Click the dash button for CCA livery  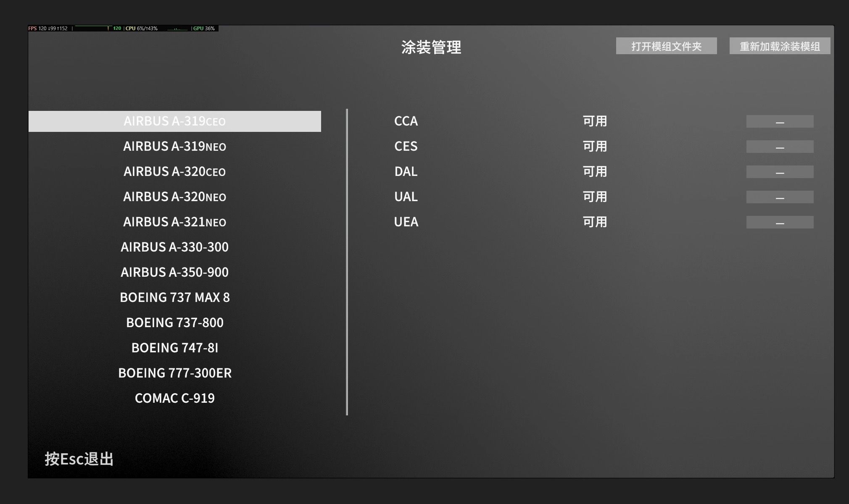point(780,121)
